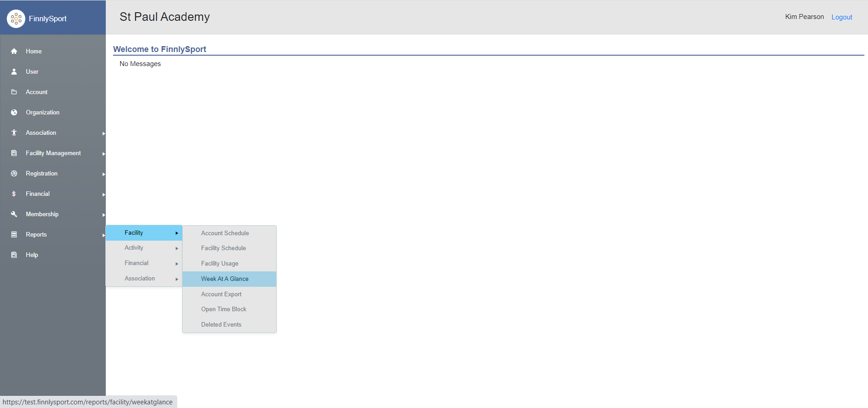Click the Account folder icon
Screen dimensions: 868x408
(14, 92)
